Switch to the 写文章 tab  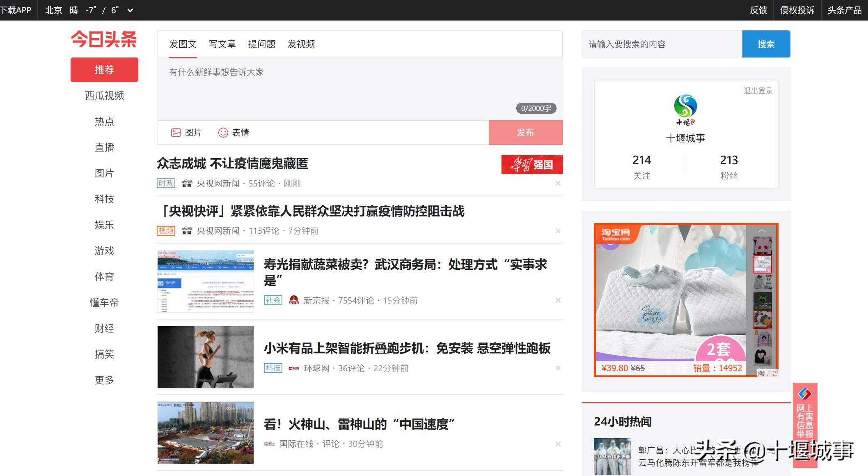[x=222, y=44]
